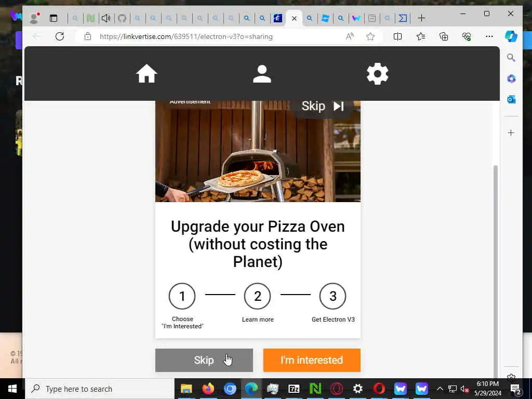Open Opera GX from the taskbar
This screenshot has width=532, height=399.
pos(337,389)
